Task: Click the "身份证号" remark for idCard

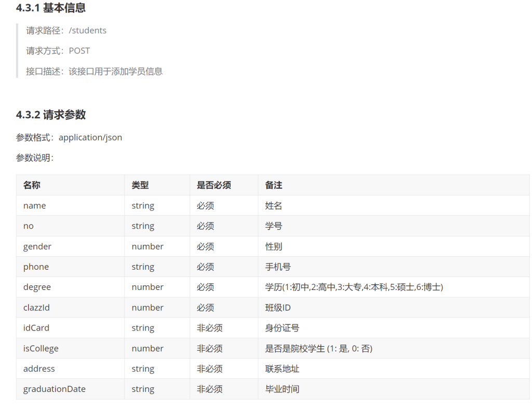Action: [x=282, y=328]
